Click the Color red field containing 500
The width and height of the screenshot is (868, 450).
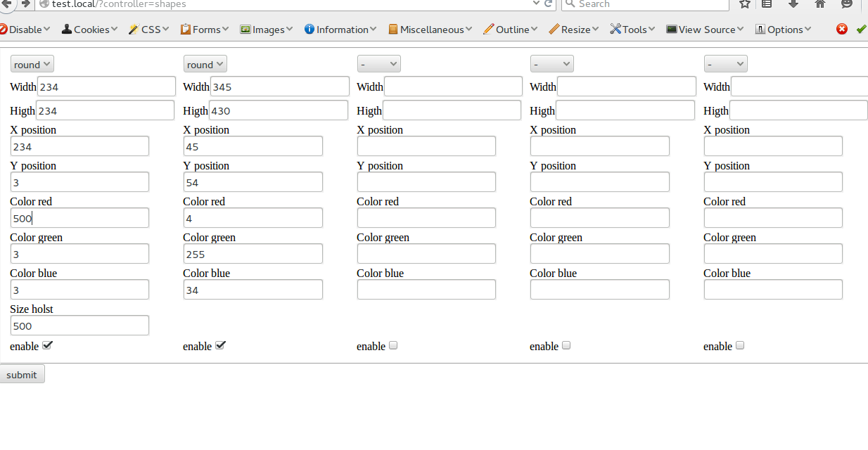tap(79, 218)
